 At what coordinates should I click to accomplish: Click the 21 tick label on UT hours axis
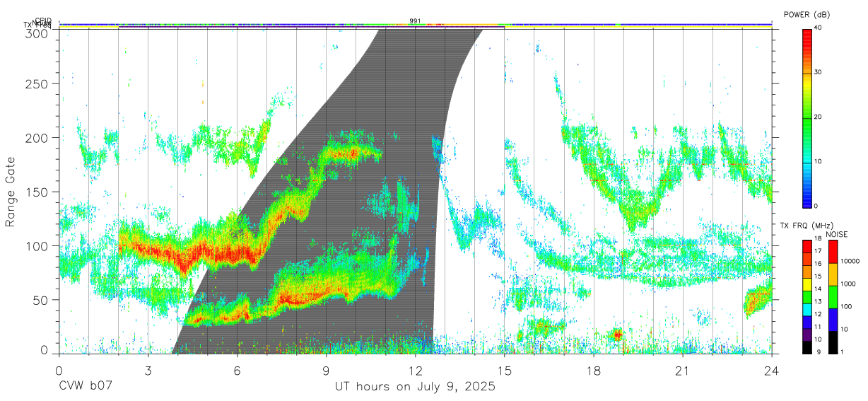[683, 371]
